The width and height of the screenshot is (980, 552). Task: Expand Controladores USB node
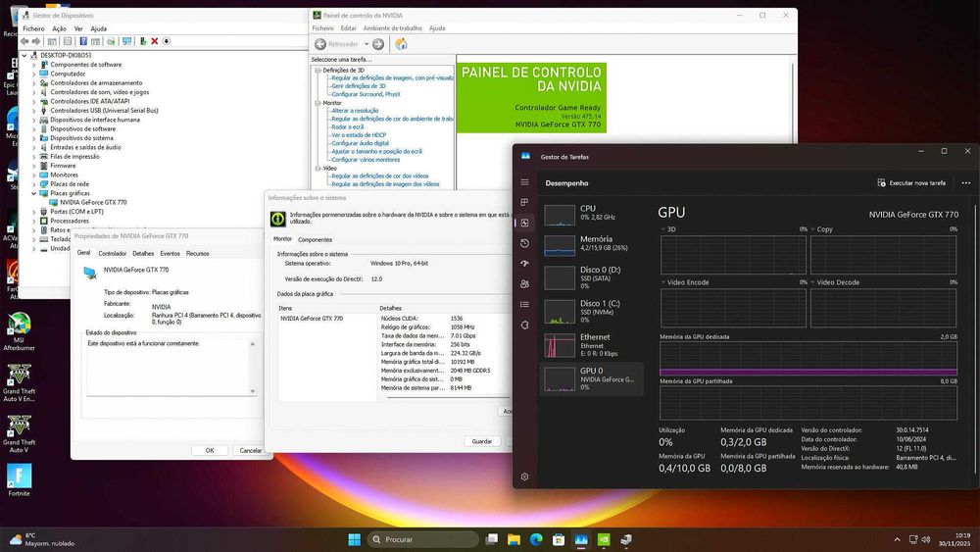33,111
